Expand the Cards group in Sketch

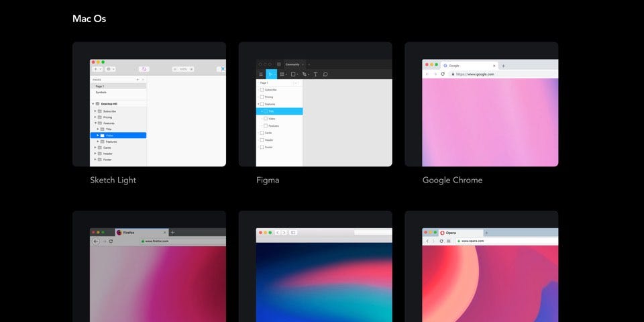click(x=95, y=148)
